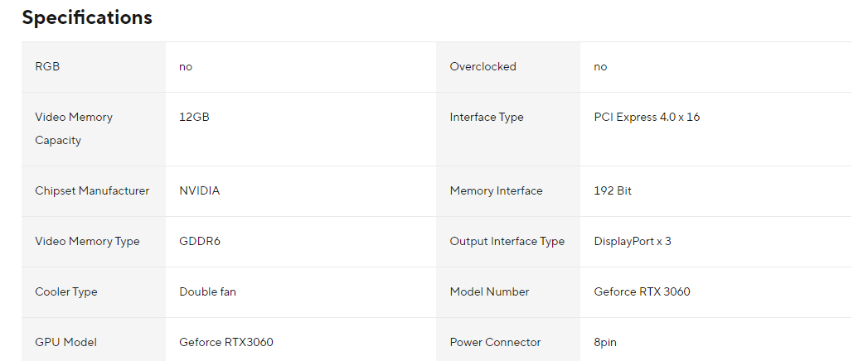Select the Video Memory Type label
The height and width of the screenshot is (361, 868).
[x=87, y=241]
